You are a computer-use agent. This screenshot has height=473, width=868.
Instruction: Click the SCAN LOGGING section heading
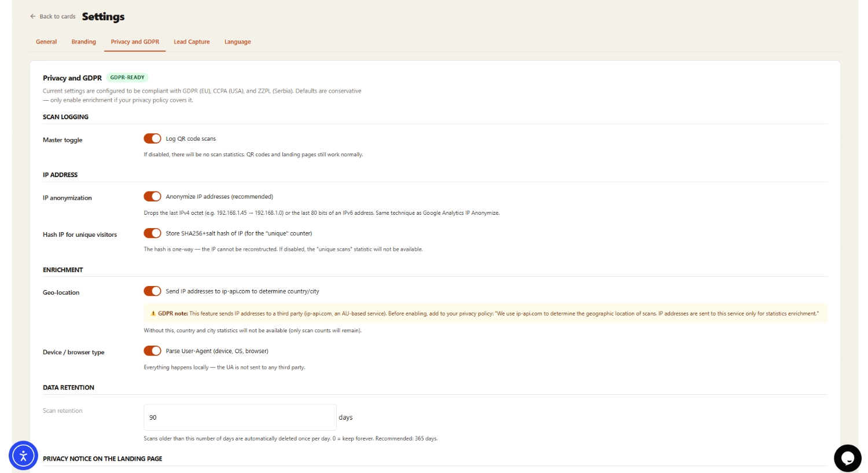[x=65, y=117]
